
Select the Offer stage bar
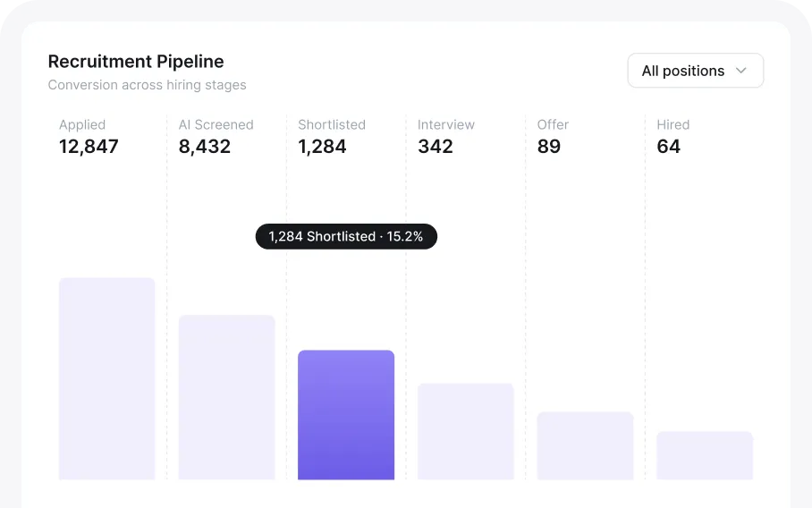(x=585, y=445)
